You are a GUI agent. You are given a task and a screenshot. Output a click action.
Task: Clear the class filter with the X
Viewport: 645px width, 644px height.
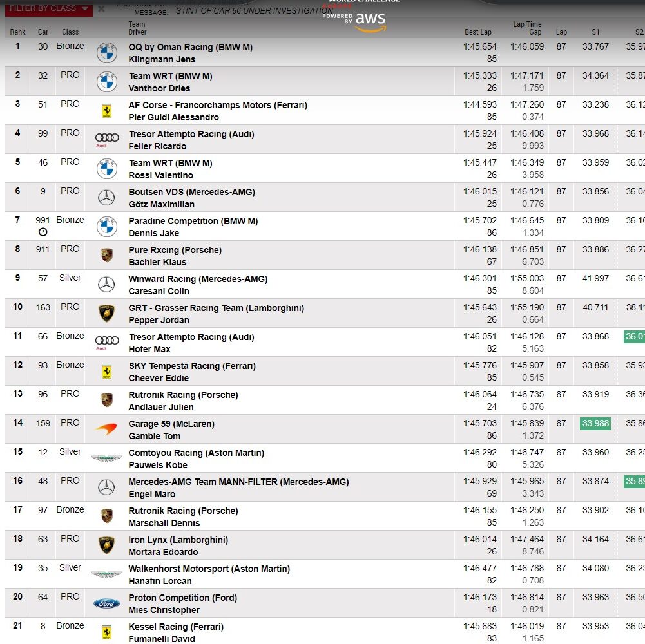coord(101,9)
